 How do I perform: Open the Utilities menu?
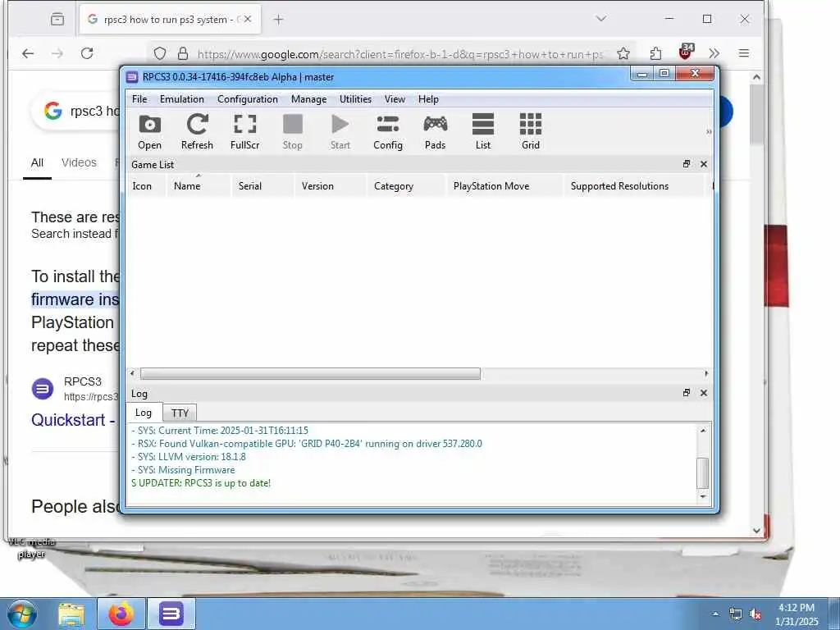[x=355, y=99]
